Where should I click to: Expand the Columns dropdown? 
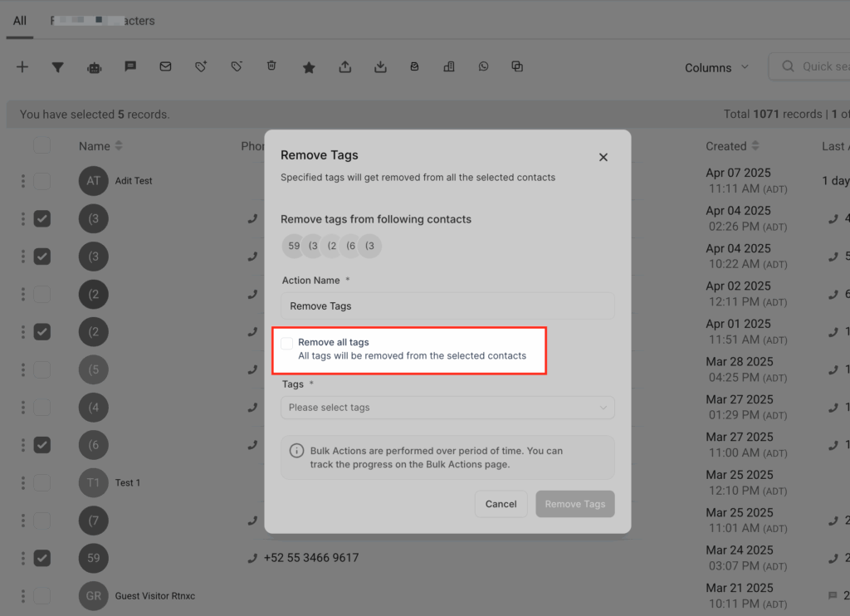point(716,67)
